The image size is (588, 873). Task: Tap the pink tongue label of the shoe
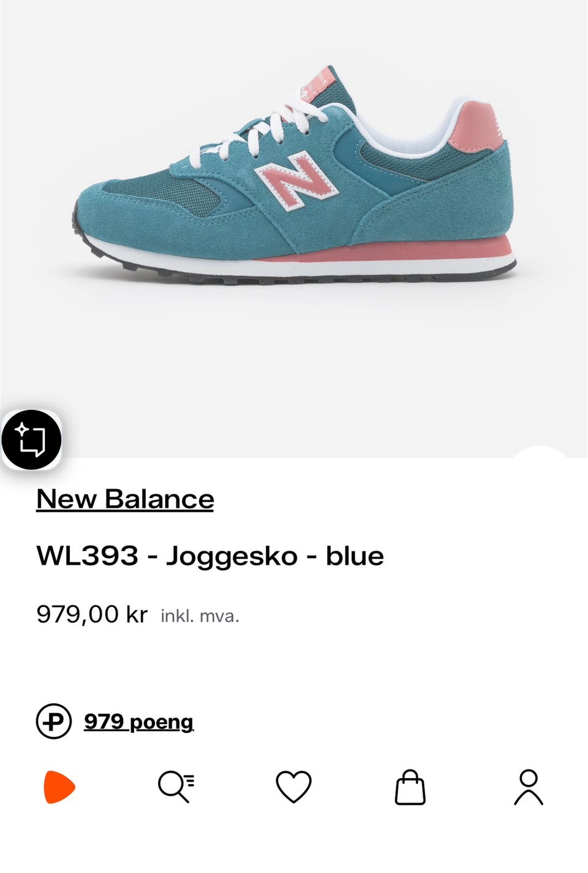317,85
